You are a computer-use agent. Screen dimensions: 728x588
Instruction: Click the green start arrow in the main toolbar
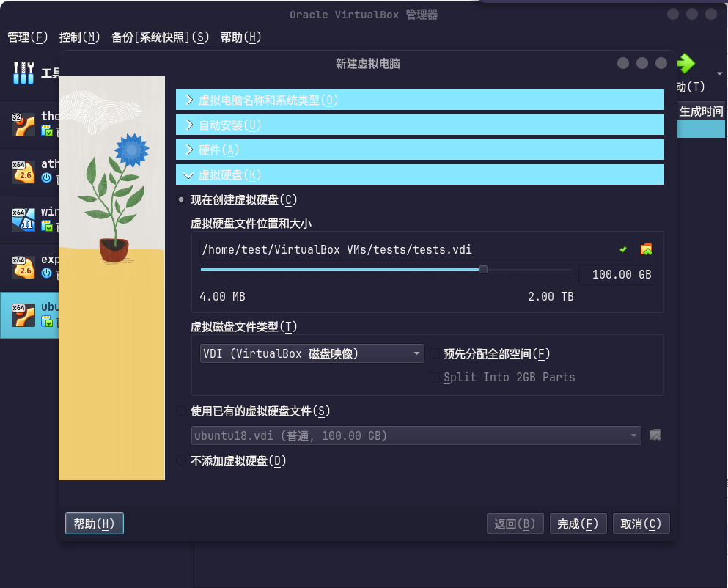685,63
